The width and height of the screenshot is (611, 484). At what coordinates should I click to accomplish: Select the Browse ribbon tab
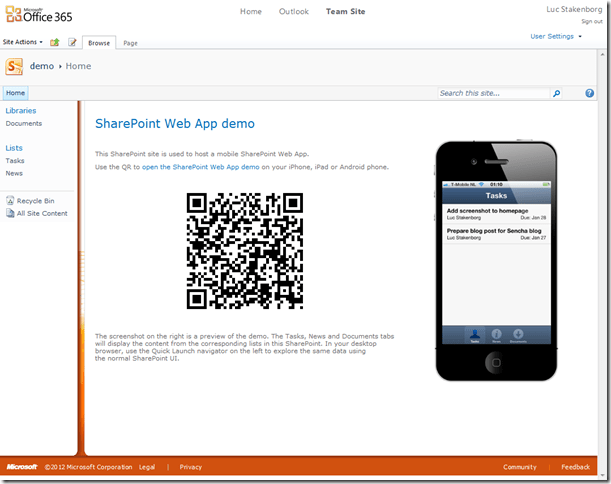point(99,43)
